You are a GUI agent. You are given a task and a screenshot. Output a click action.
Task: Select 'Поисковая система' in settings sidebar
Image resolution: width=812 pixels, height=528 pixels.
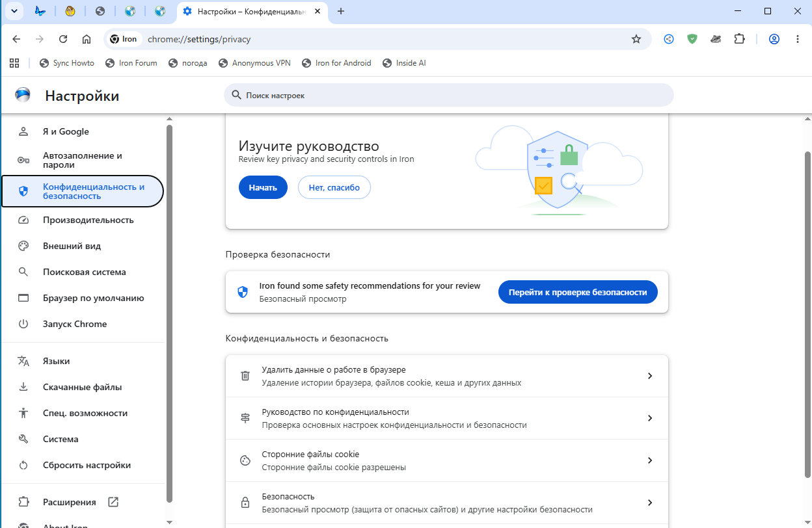(83, 272)
